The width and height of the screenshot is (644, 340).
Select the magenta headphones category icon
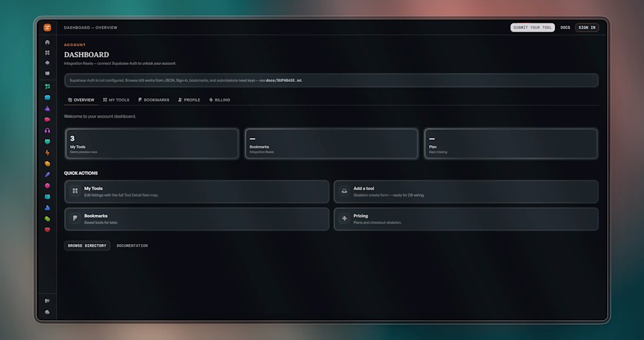tap(47, 130)
